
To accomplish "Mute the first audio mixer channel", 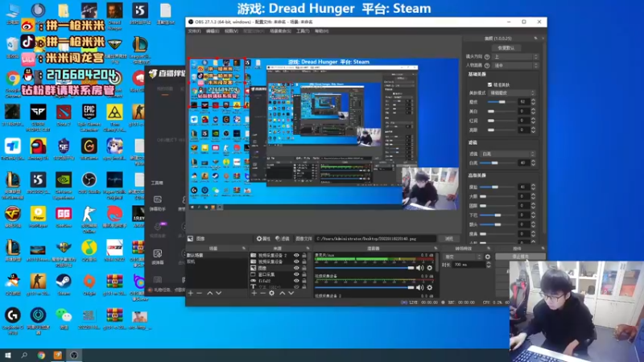I will (x=419, y=268).
